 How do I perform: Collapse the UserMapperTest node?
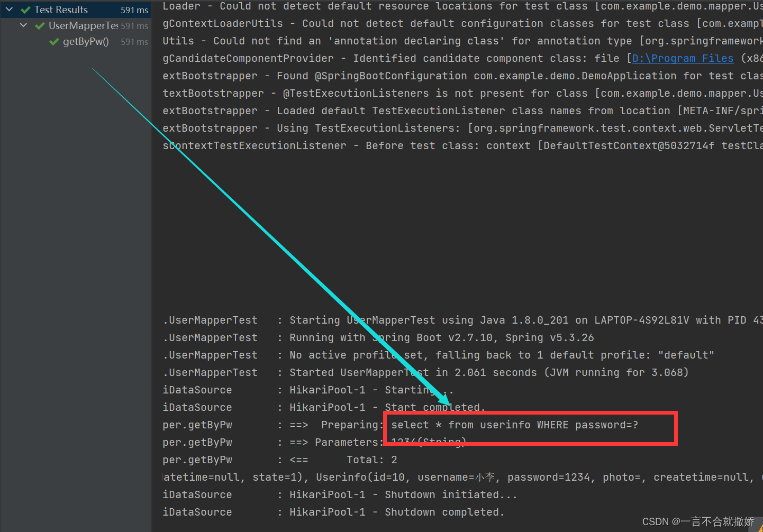pos(23,25)
